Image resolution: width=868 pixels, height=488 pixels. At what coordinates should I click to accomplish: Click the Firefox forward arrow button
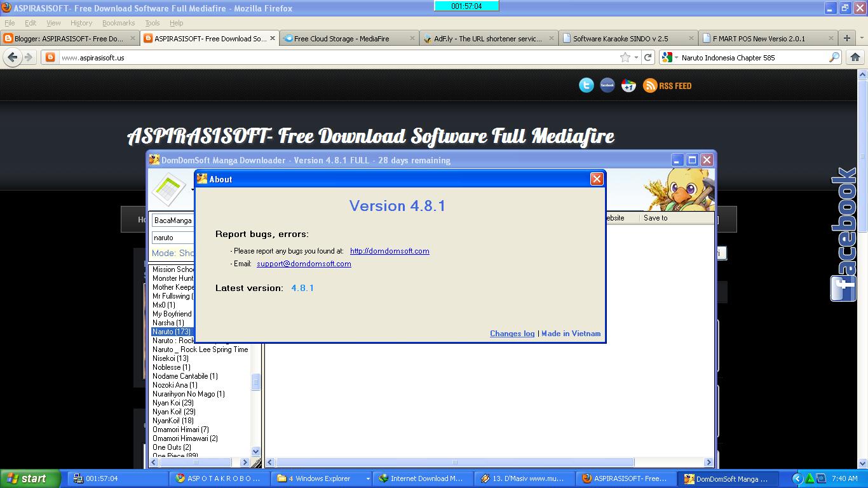[29, 57]
